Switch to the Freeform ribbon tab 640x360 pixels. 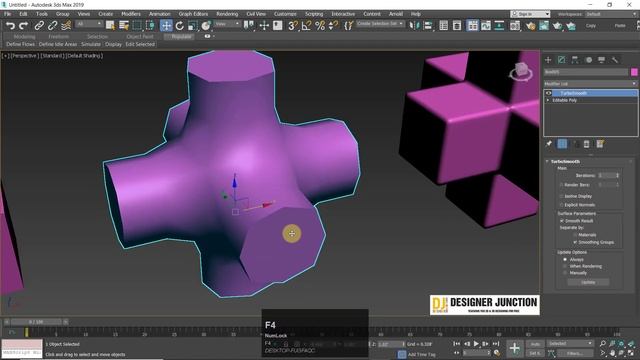(x=59, y=37)
